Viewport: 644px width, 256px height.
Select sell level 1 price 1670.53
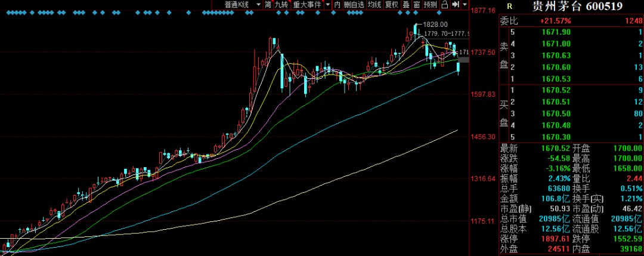[555, 79]
